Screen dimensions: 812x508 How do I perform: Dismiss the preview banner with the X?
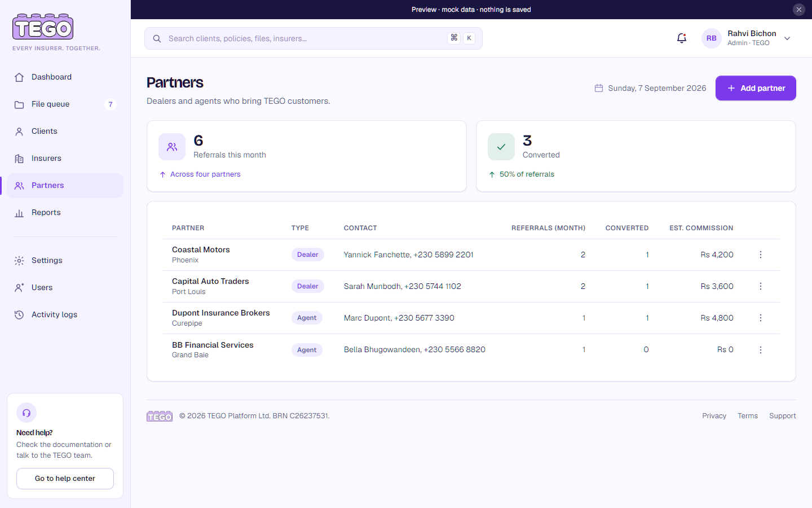[x=798, y=10]
